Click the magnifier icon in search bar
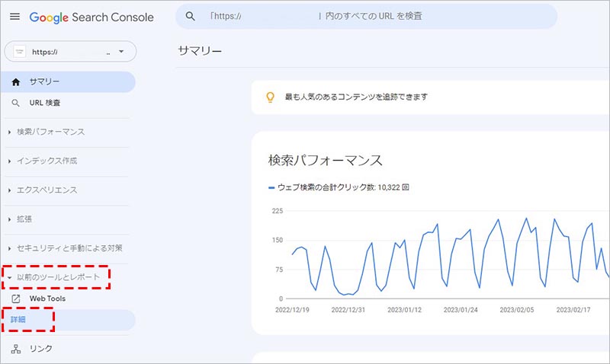 point(191,16)
